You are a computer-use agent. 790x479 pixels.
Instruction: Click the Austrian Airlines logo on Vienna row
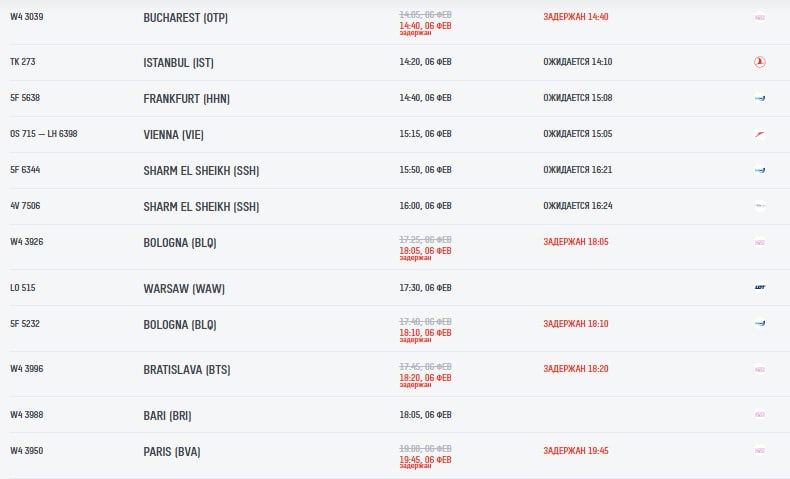click(x=760, y=134)
